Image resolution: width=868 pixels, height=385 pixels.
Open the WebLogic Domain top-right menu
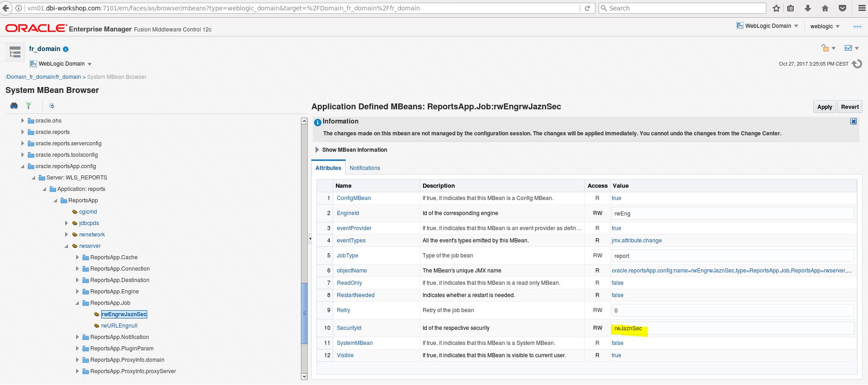coord(767,26)
